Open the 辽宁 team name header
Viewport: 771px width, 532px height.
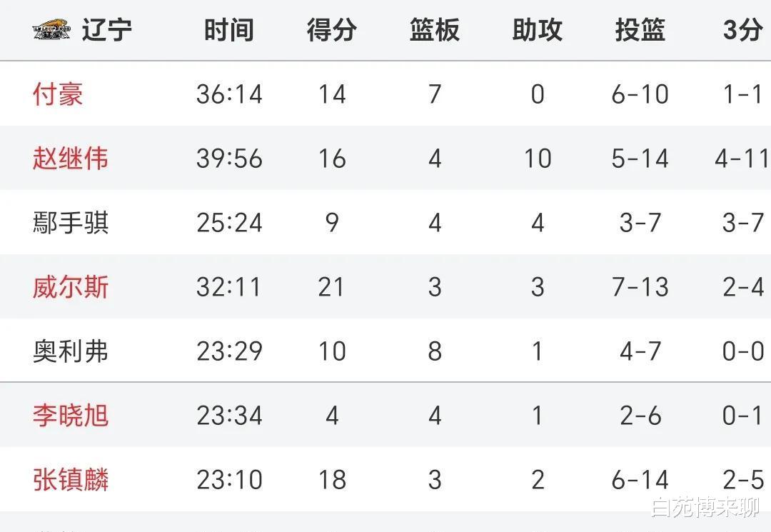[107, 30]
